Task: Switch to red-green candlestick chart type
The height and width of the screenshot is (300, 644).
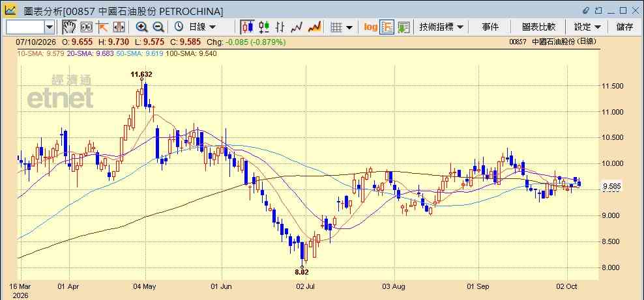Action: [264, 27]
